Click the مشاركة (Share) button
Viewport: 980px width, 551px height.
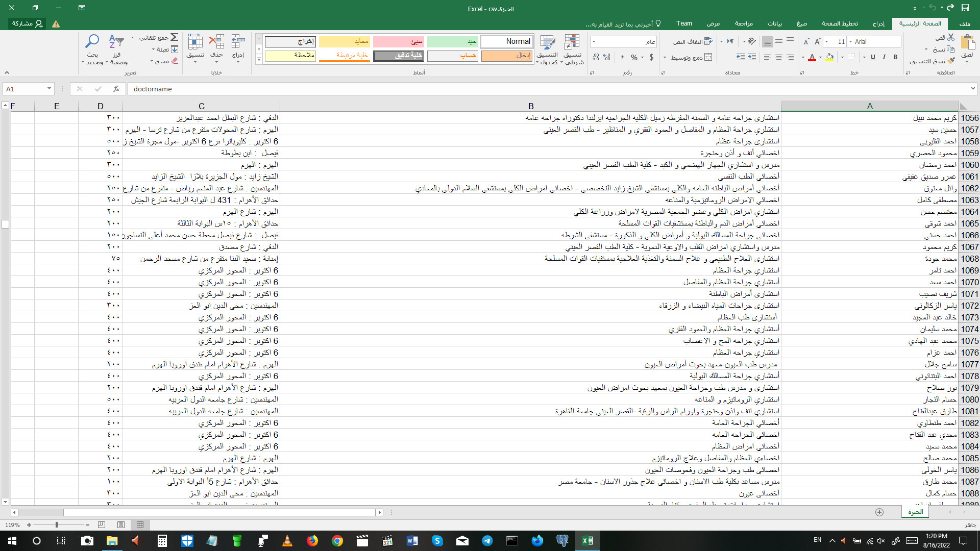tap(27, 24)
